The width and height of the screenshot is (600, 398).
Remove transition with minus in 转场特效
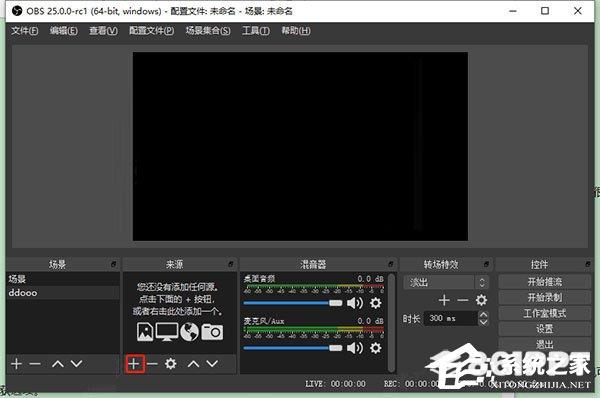[x=463, y=300]
